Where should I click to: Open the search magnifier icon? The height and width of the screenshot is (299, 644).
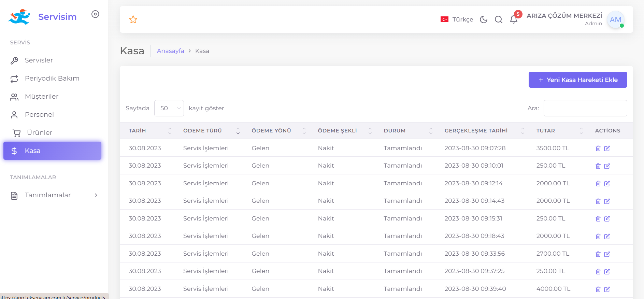coord(499,19)
